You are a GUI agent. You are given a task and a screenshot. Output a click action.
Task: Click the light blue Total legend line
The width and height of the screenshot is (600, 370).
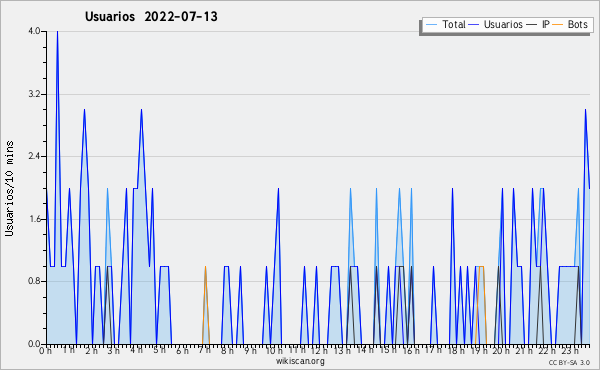(x=431, y=24)
